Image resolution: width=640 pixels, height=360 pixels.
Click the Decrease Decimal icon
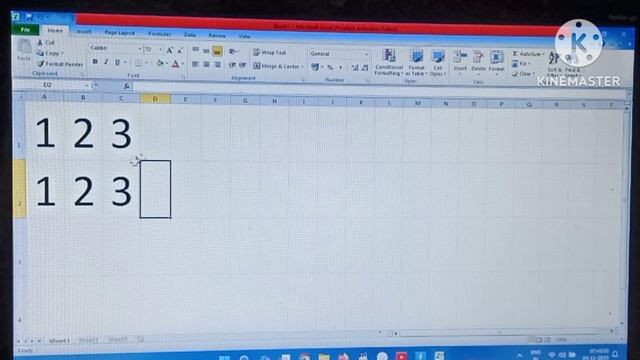tap(365, 68)
